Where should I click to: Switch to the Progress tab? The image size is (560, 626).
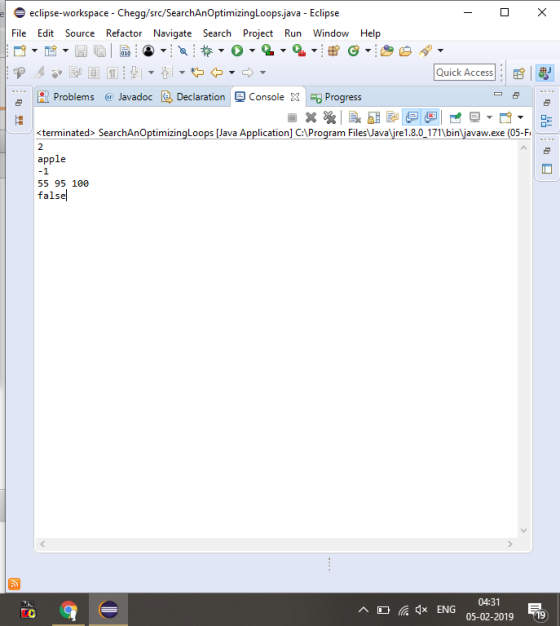click(x=336, y=97)
